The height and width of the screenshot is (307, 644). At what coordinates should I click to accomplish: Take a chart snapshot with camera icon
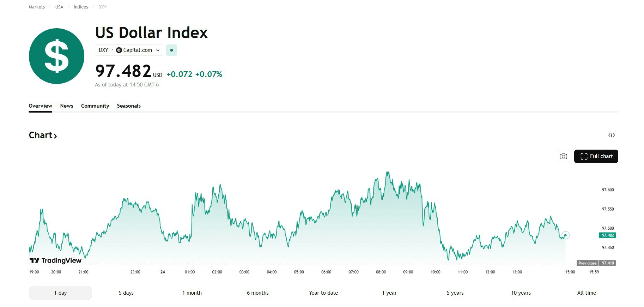point(563,156)
